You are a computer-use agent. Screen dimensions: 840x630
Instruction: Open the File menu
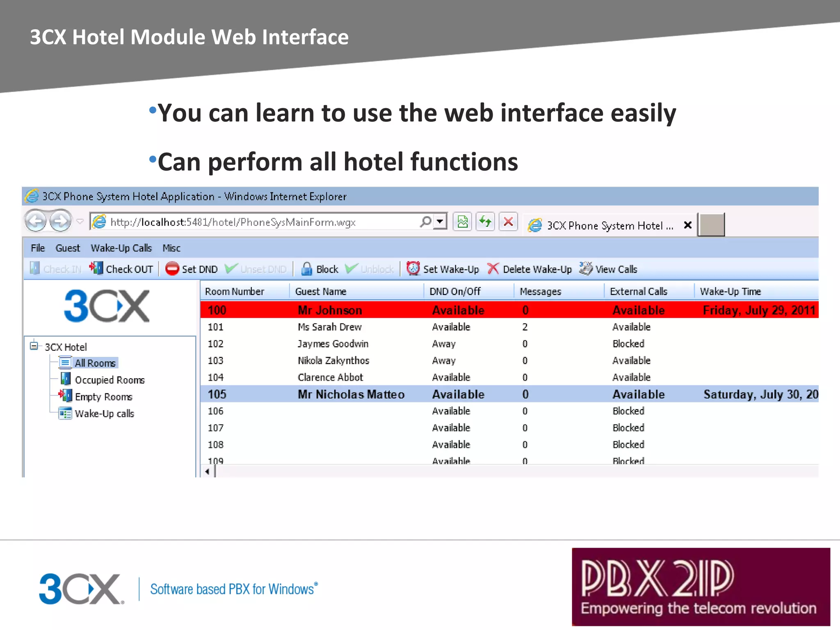(38, 248)
